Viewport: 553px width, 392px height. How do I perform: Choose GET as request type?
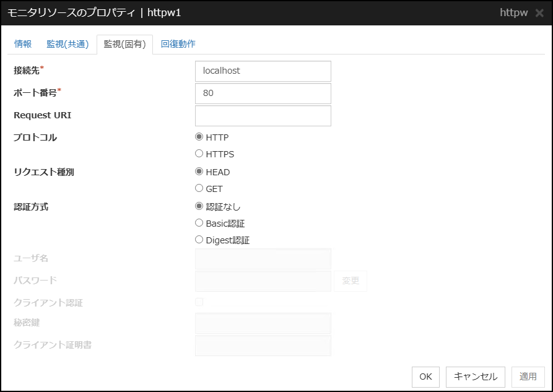199,188
